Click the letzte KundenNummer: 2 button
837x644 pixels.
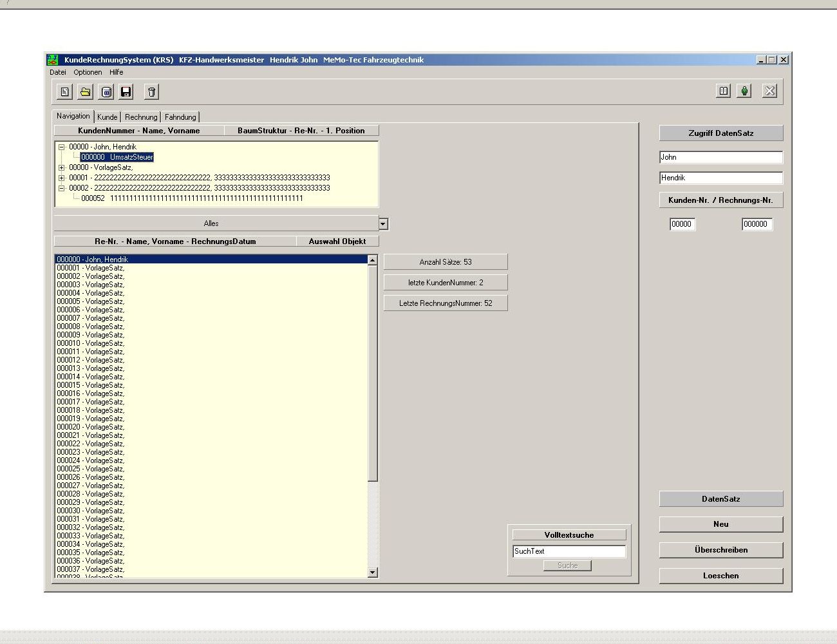(x=446, y=283)
